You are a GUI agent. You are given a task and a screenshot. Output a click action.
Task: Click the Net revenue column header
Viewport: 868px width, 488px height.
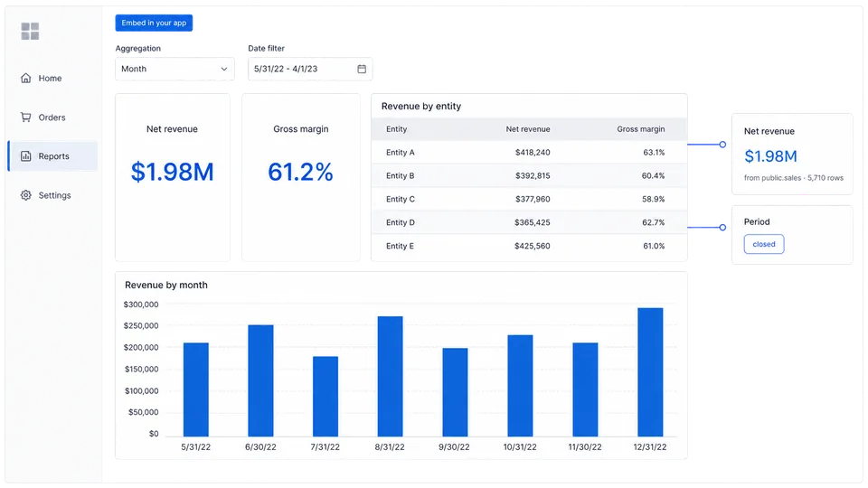pos(527,129)
